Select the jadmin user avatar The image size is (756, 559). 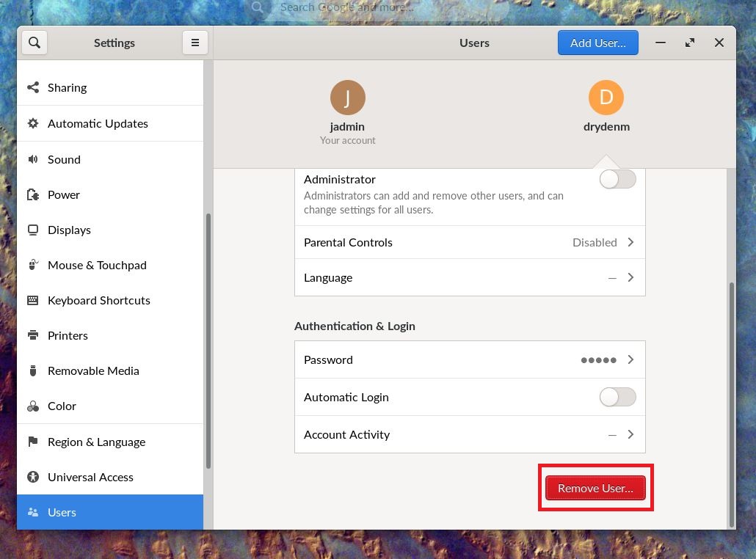[x=348, y=98]
